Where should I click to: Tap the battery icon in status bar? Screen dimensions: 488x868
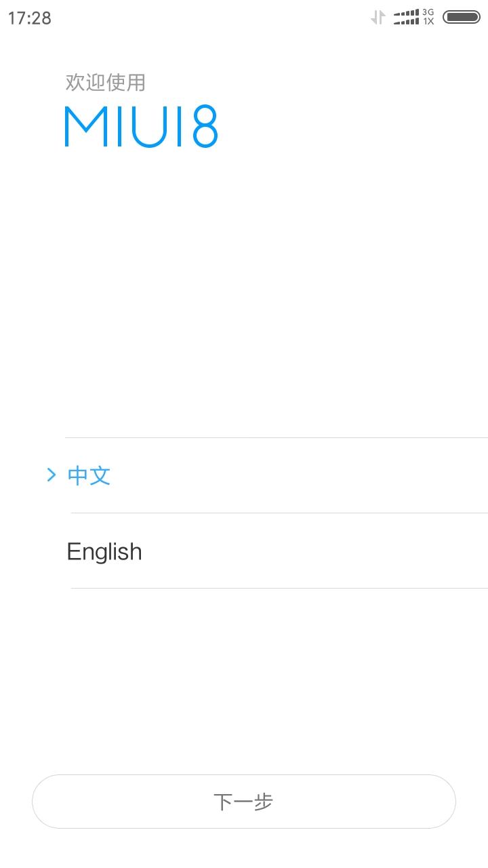462,17
